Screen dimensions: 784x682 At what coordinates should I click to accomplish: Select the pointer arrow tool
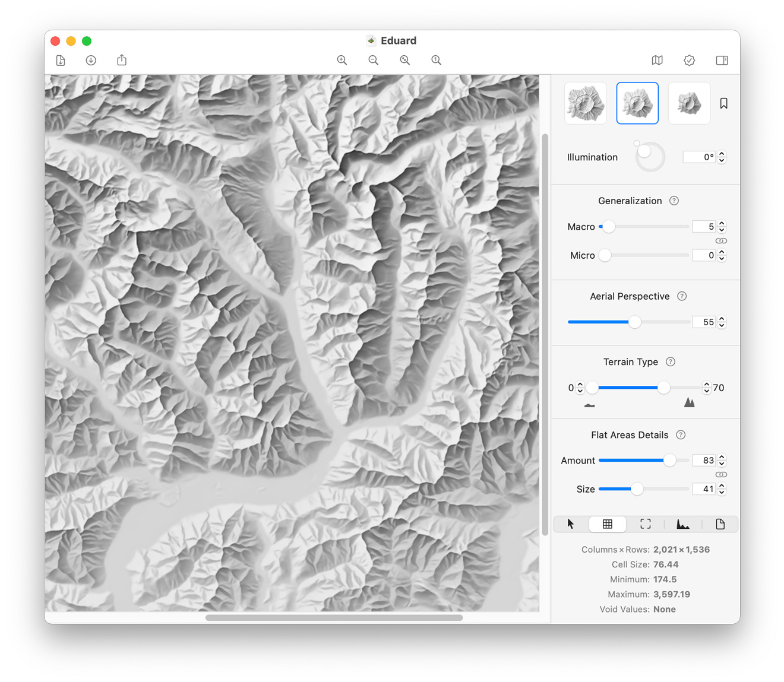[x=571, y=524]
